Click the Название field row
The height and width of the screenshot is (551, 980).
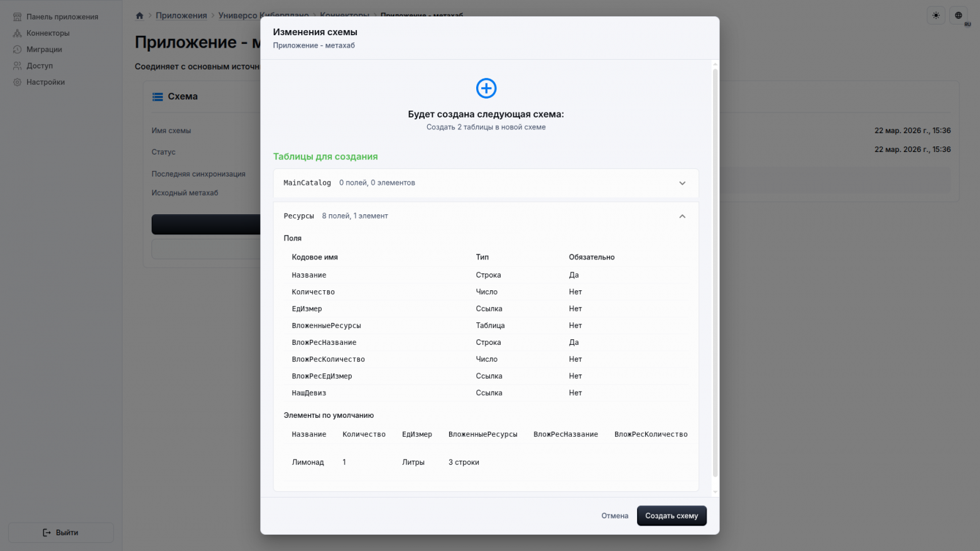(x=486, y=275)
